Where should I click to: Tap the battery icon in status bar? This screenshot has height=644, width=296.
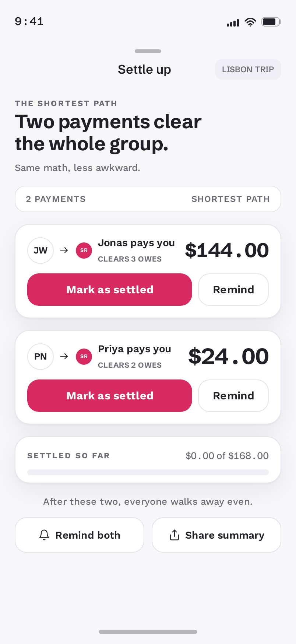pos(271,22)
